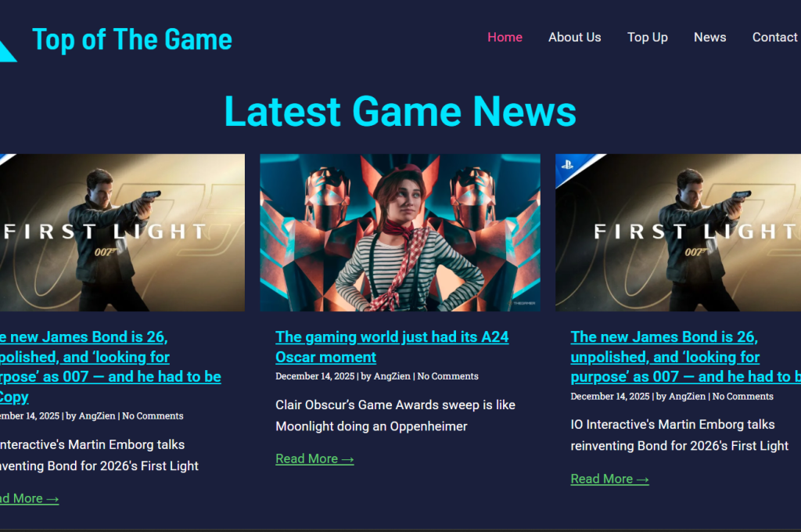
Task: Click the cyan triangle site logo
Action: (x=6, y=51)
